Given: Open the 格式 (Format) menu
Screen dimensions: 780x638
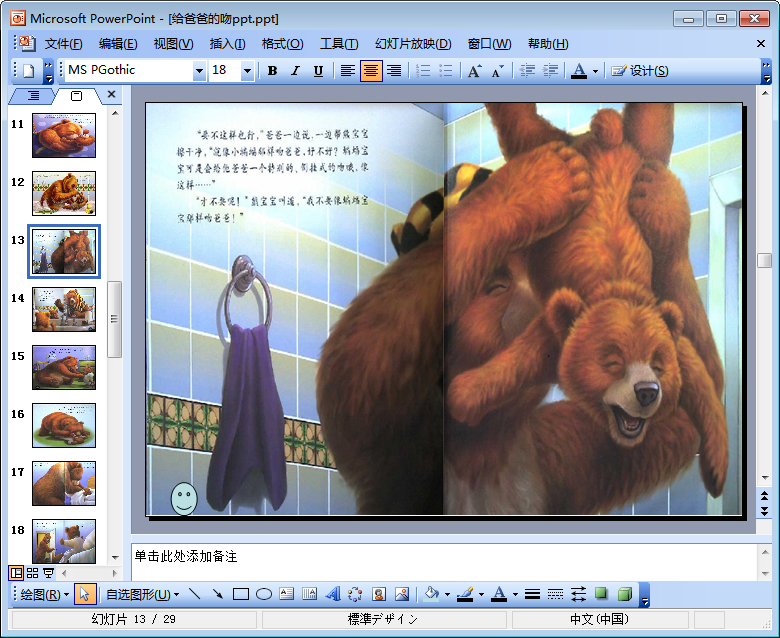Looking at the screenshot, I should pyautogui.click(x=283, y=44).
